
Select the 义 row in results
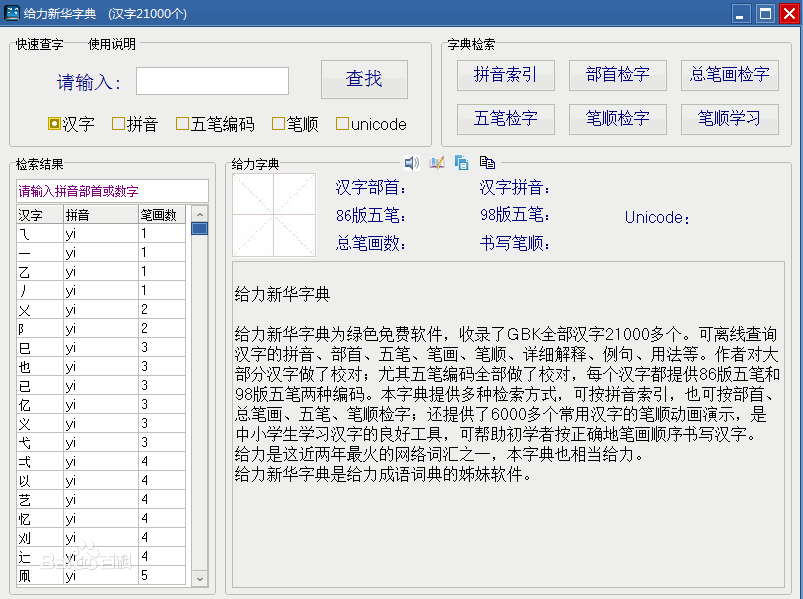pyautogui.click(x=101, y=423)
